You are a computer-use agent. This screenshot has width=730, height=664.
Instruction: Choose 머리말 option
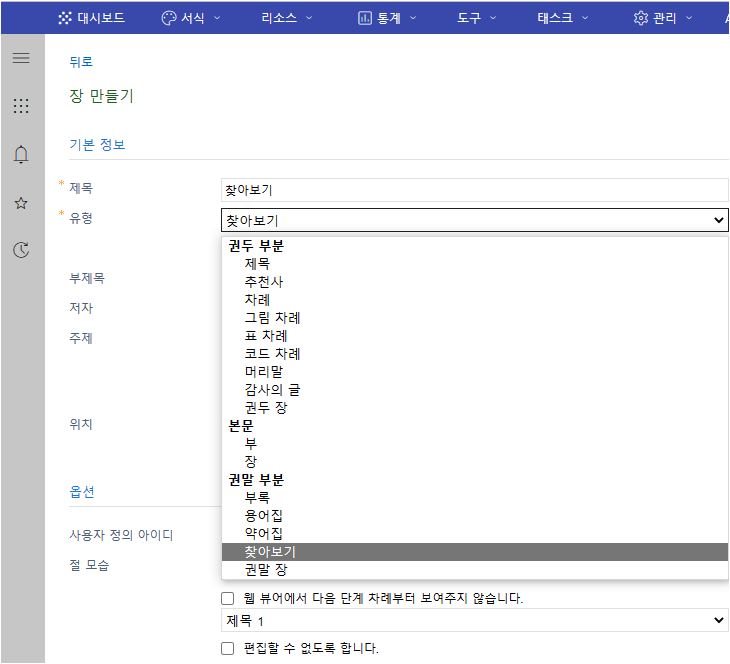pos(475,372)
